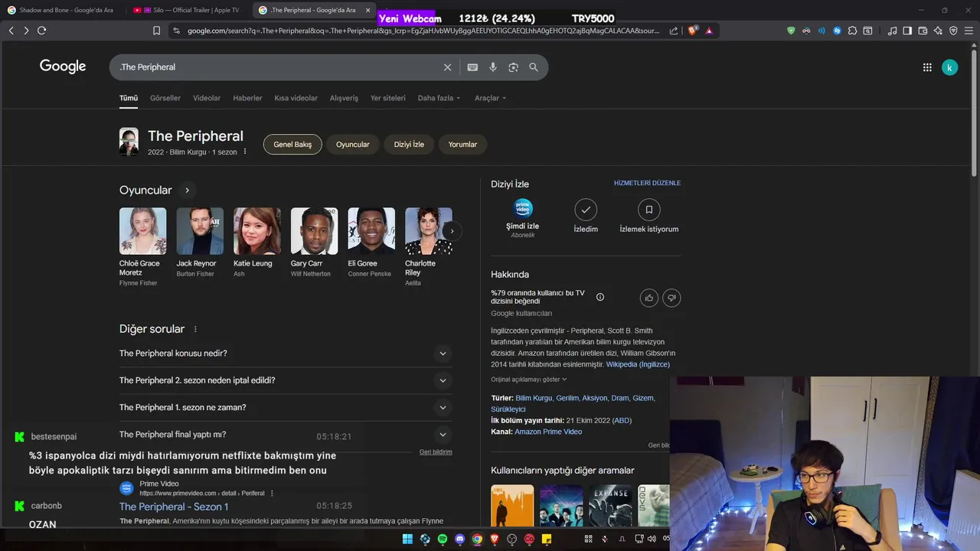Start voice search with the microphone icon

[x=493, y=67]
